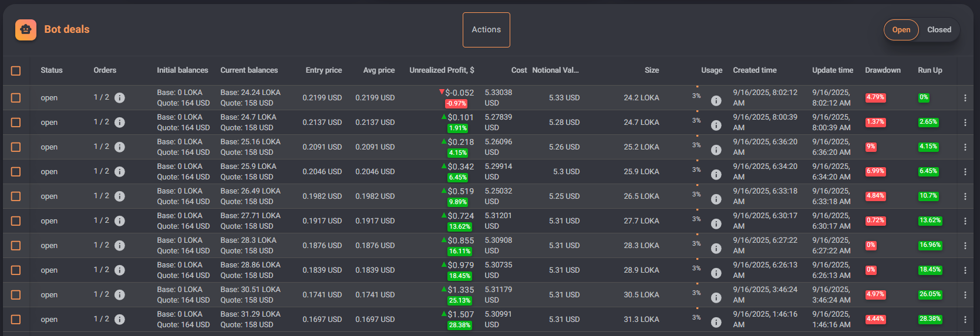Open three-dot menu for 0.2199 USD deal
Image resolution: width=980 pixels, height=336 pixels.
[x=965, y=98]
